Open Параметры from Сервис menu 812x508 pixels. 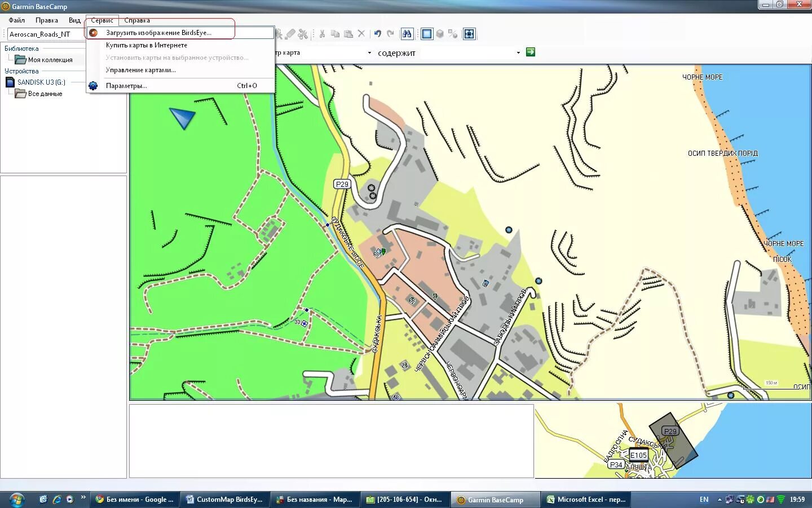[x=180, y=86]
